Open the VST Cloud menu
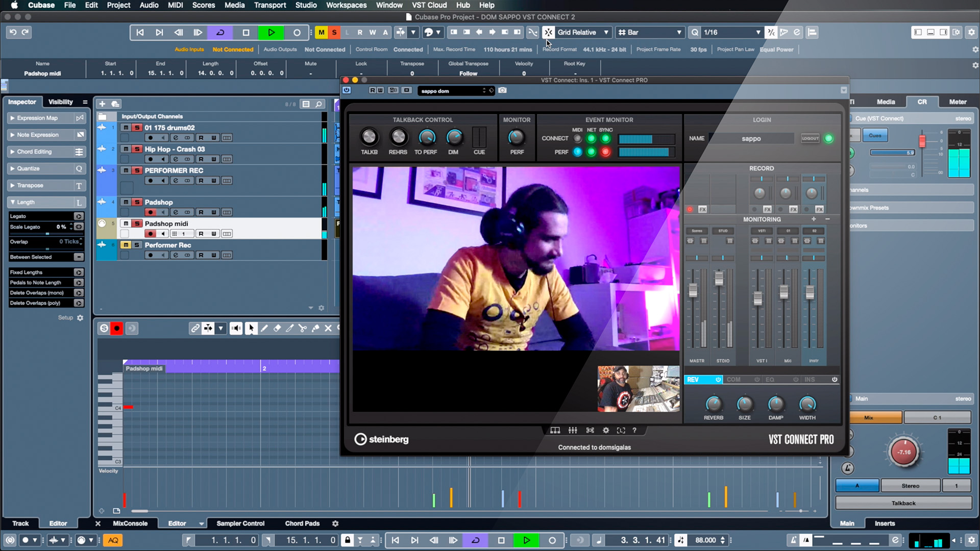The height and width of the screenshot is (551, 980). click(x=429, y=5)
